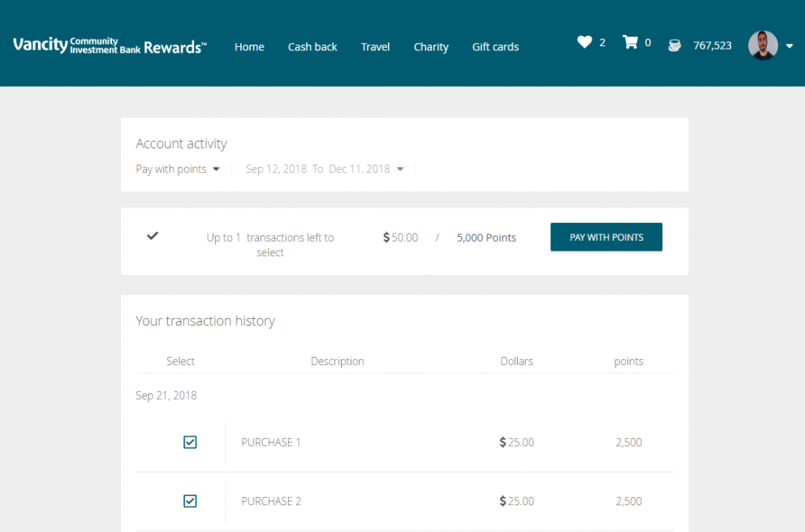805x532 pixels.
Task: Click the Sep 21, 2018 date row
Action: point(166,396)
